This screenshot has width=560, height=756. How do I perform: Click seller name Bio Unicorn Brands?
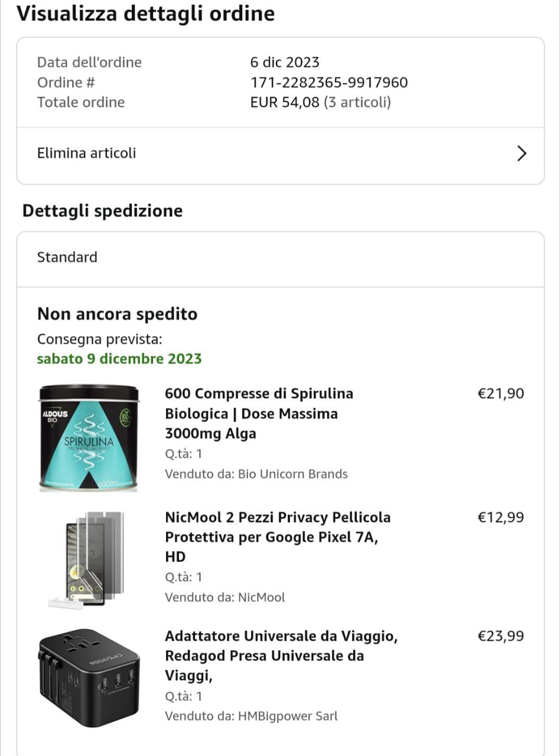(292, 474)
